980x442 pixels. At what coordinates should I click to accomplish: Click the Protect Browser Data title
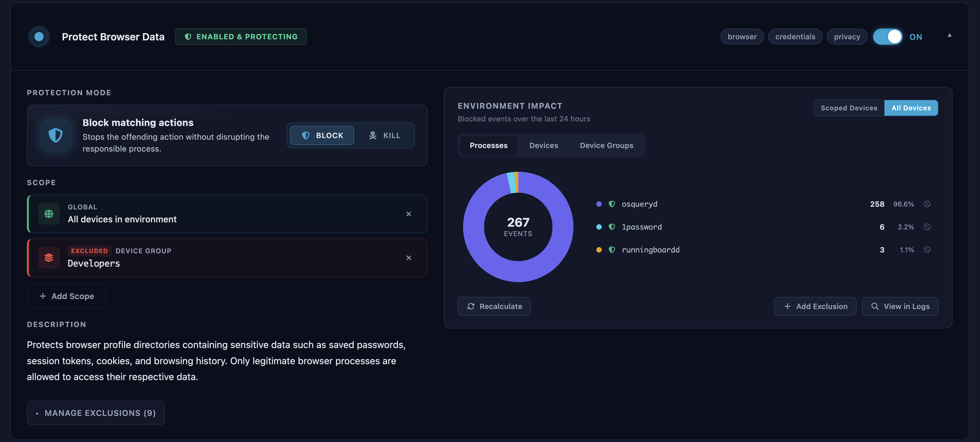[x=113, y=37]
